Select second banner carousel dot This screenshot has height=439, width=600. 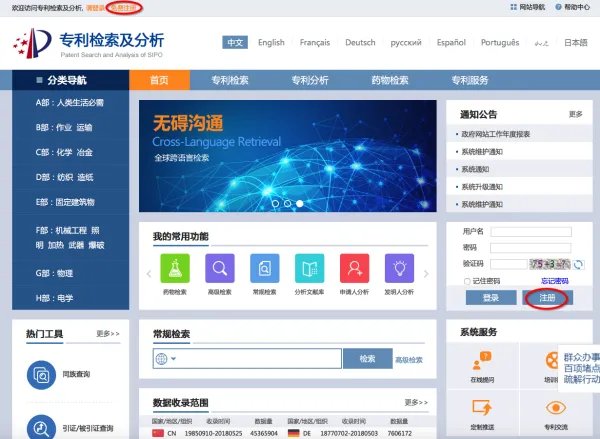(287, 204)
